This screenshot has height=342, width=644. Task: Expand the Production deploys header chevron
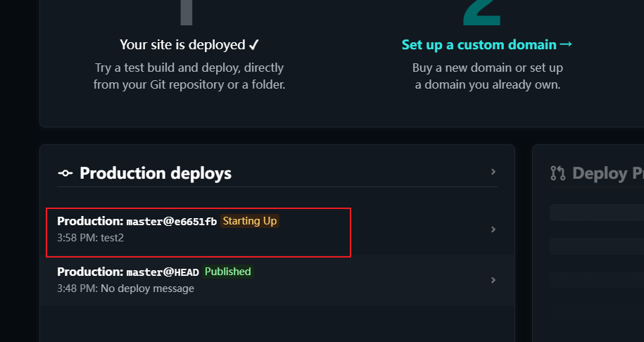point(493,172)
